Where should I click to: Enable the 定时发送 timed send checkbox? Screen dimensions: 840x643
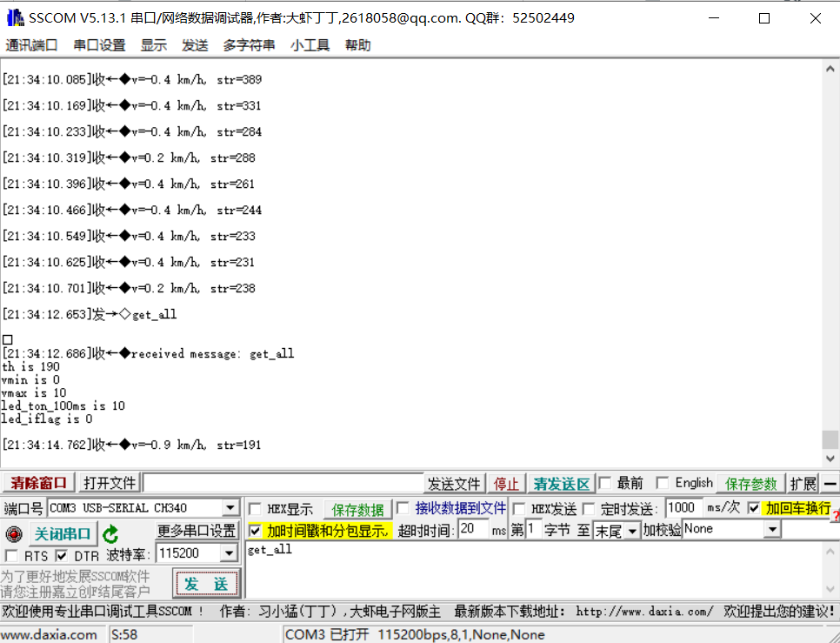(x=589, y=508)
